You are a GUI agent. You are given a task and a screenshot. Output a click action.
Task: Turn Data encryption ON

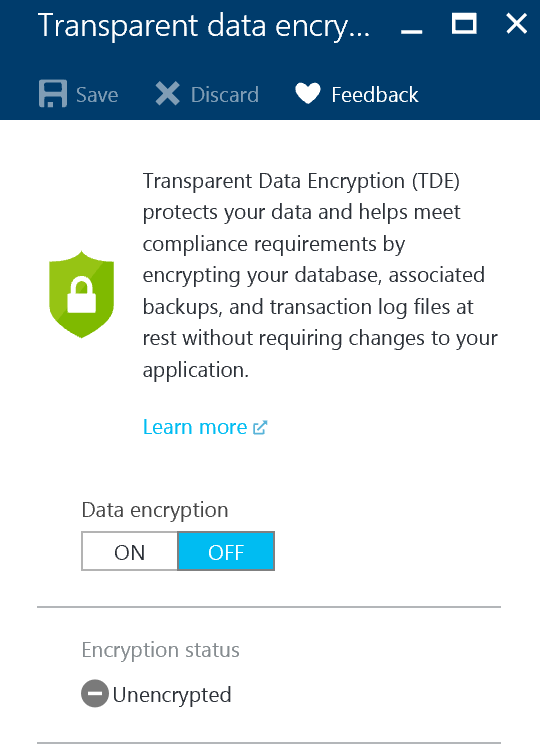(130, 551)
